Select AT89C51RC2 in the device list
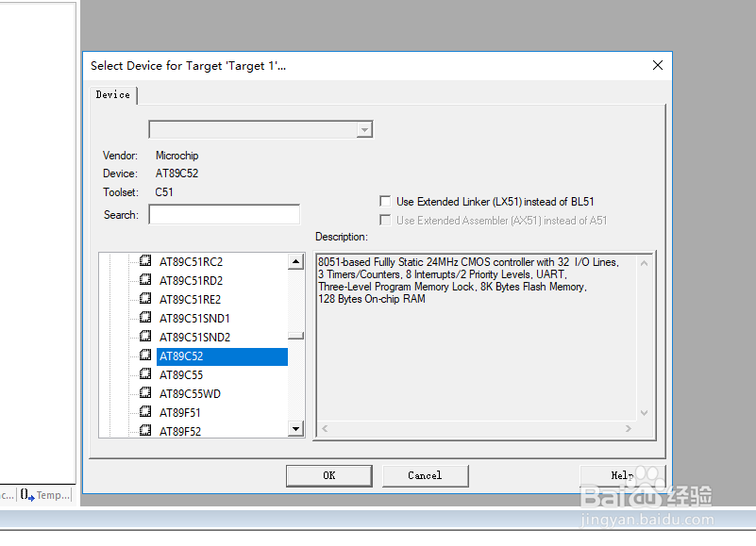 (191, 262)
